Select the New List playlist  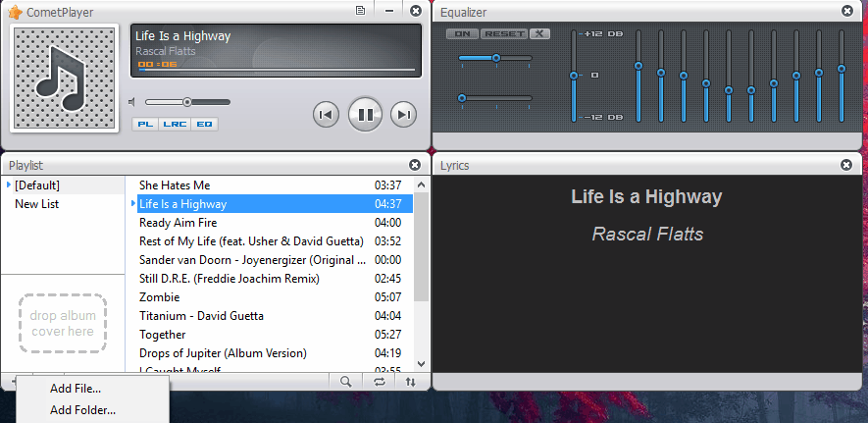pyautogui.click(x=36, y=204)
